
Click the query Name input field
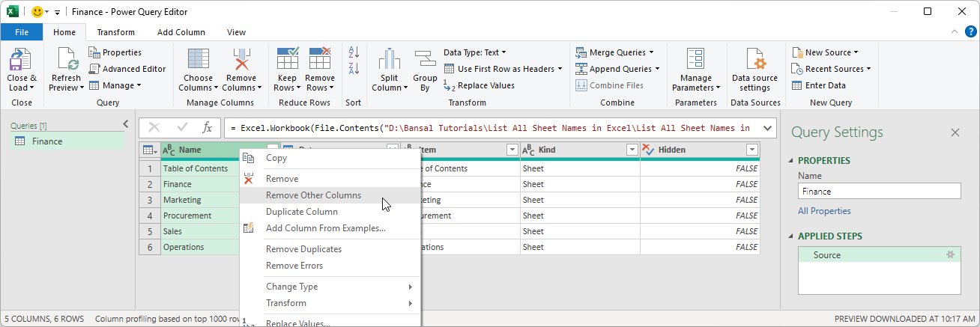879,192
